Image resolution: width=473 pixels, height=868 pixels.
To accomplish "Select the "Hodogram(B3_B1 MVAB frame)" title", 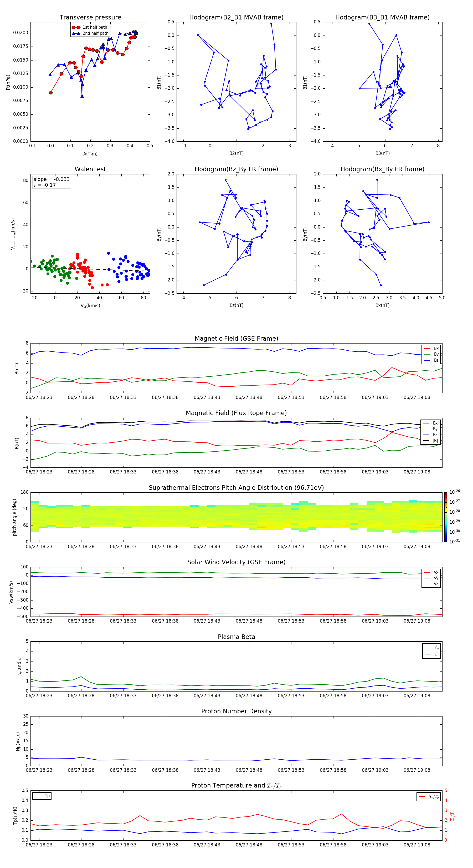I will pos(382,18).
